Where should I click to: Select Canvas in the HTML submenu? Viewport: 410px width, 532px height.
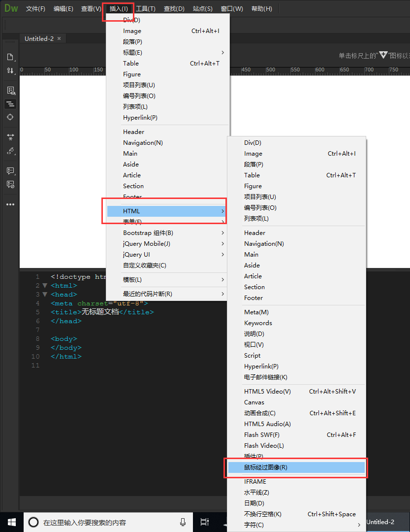[296, 402]
